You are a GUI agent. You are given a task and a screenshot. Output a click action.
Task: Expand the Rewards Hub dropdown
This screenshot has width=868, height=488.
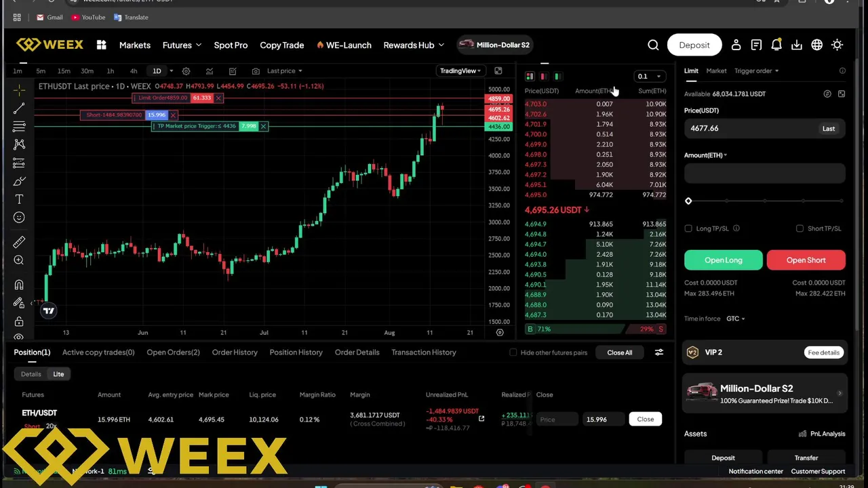click(x=414, y=45)
